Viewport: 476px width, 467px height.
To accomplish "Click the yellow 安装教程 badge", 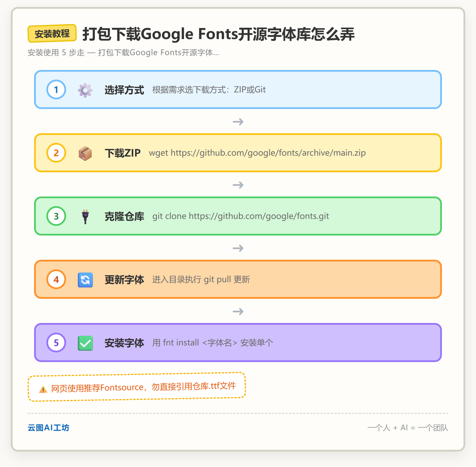I will tap(52, 34).
